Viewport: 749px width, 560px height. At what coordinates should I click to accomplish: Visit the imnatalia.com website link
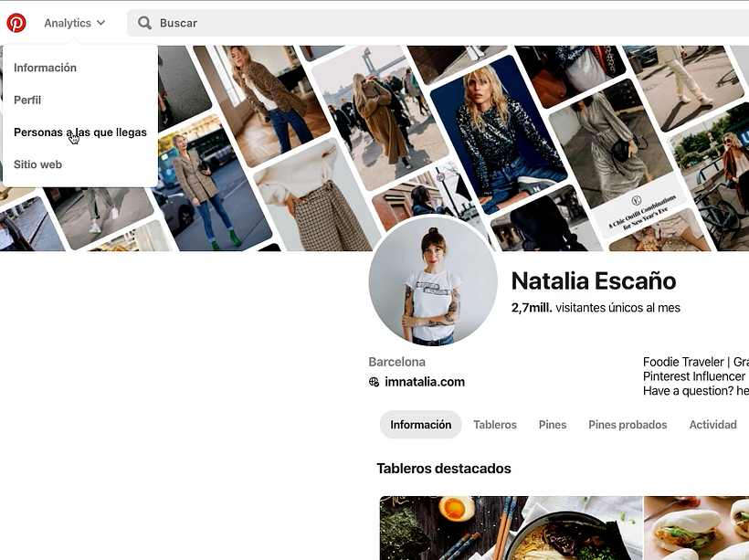(425, 382)
